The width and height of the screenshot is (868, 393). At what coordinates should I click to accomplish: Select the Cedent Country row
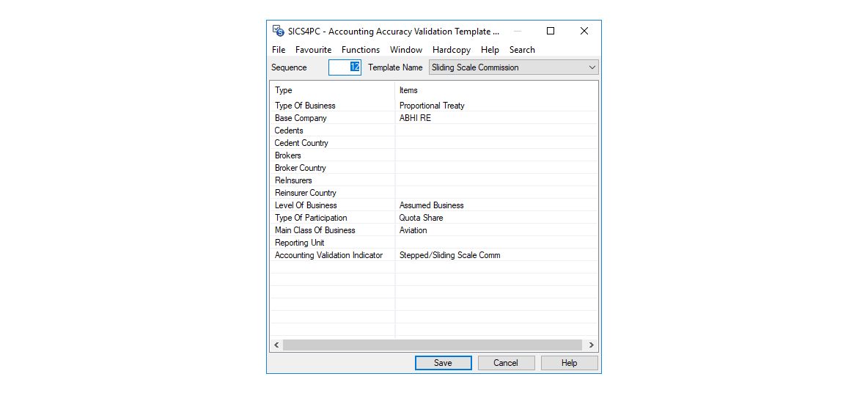tap(434, 143)
